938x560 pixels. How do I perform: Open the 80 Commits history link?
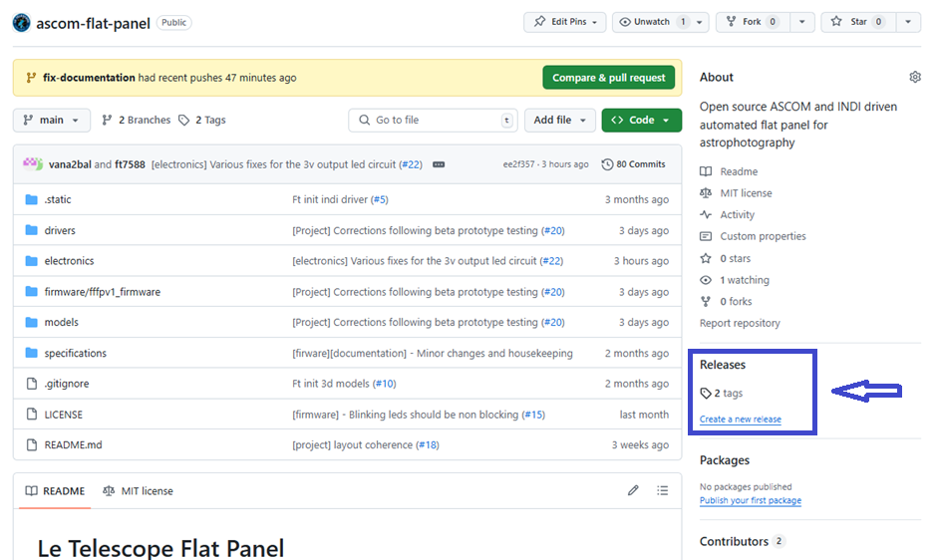click(634, 164)
